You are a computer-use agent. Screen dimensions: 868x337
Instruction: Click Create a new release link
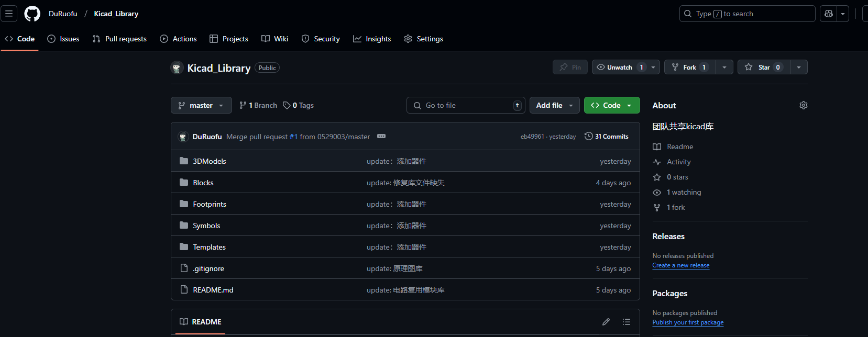click(680, 265)
